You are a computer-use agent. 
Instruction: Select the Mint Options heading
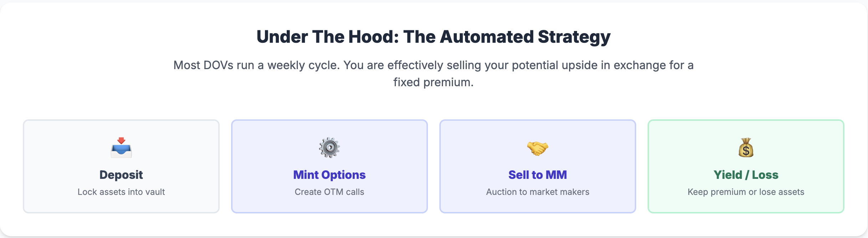[329, 175]
